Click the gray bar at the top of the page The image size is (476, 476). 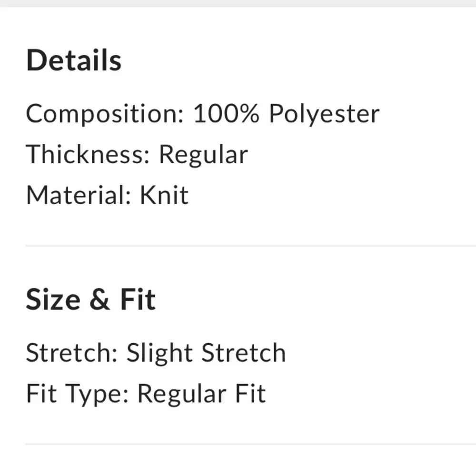[x=238, y=3]
